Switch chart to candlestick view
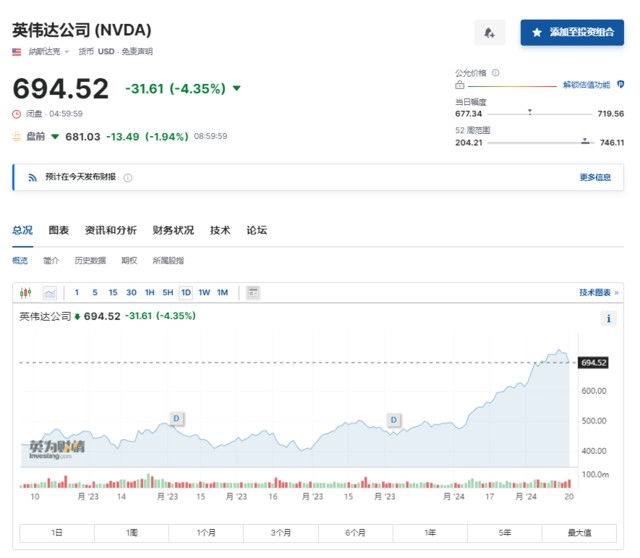This screenshot has height=558, width=640. pyautogui.click(x=27, y=293)
